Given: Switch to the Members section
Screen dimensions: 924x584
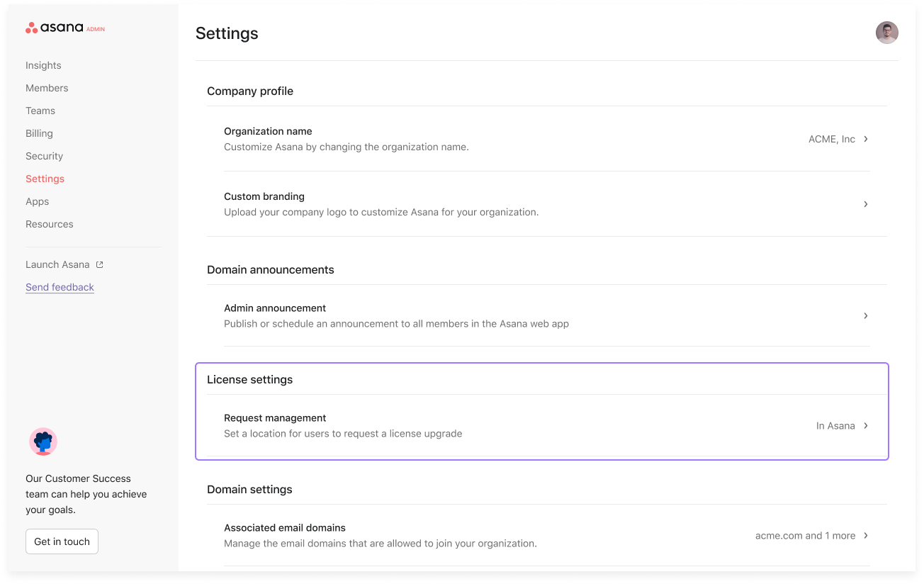Looking at the screenshot, I should coord(47,88).
